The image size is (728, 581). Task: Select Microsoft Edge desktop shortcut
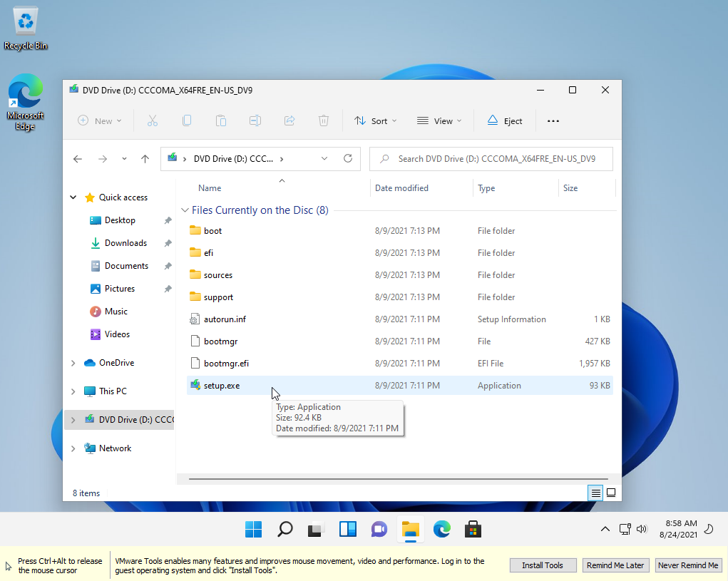(x=26, y=103)
